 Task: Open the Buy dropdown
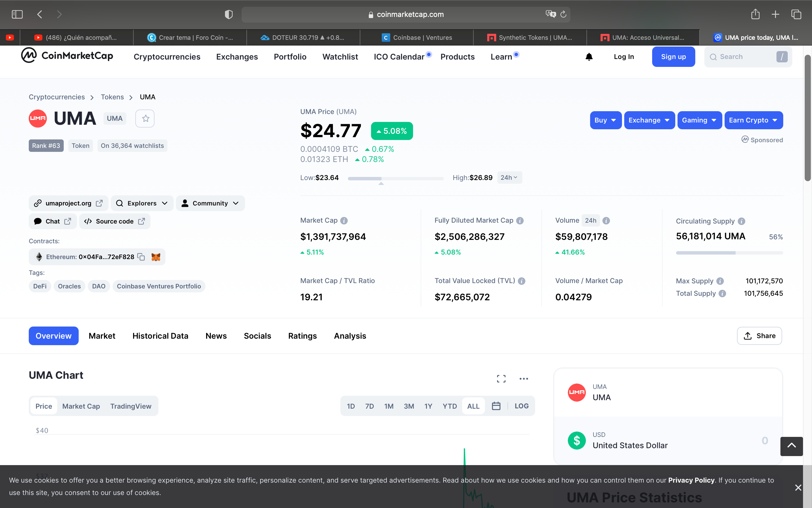[x=606, y=120]
